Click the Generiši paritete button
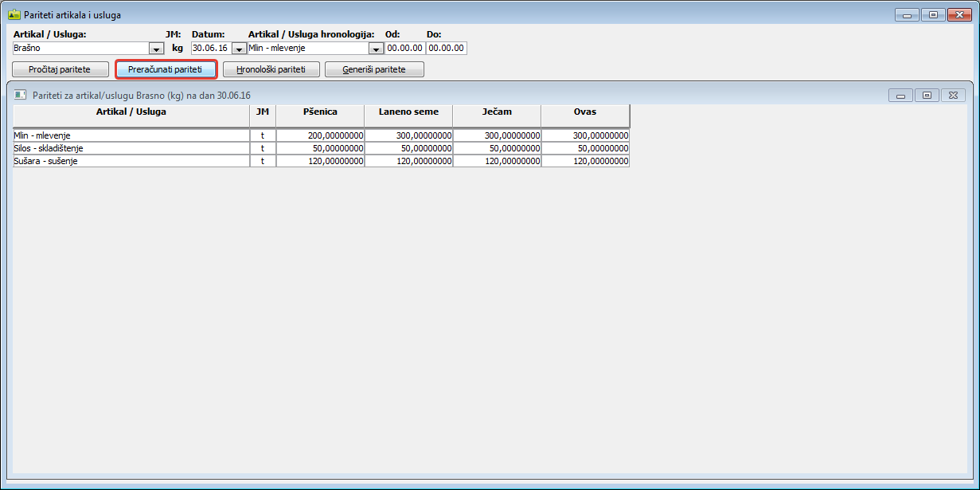Image resolution: width=980 pixels, height=490 pixels. point(374,69)
